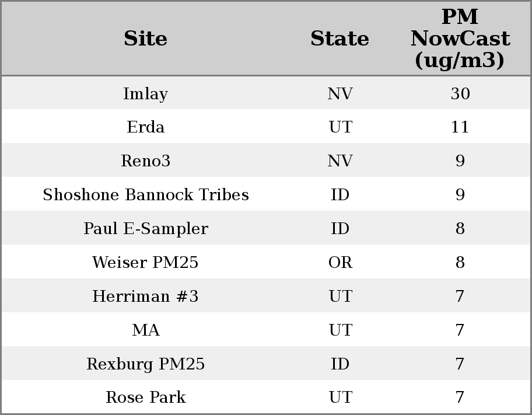Click the Reno3 site name

pyautogui.click(x=146, y=161)
